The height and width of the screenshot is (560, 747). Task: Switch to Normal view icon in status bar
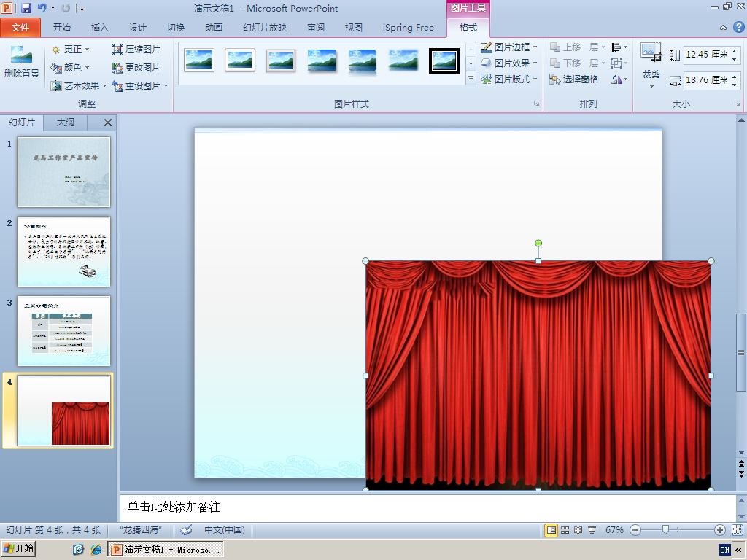[551, 530]
